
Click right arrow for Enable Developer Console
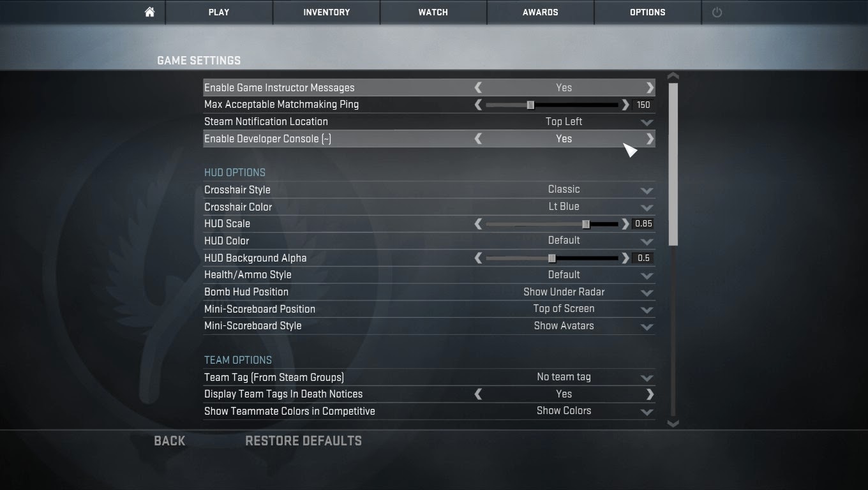650,138
